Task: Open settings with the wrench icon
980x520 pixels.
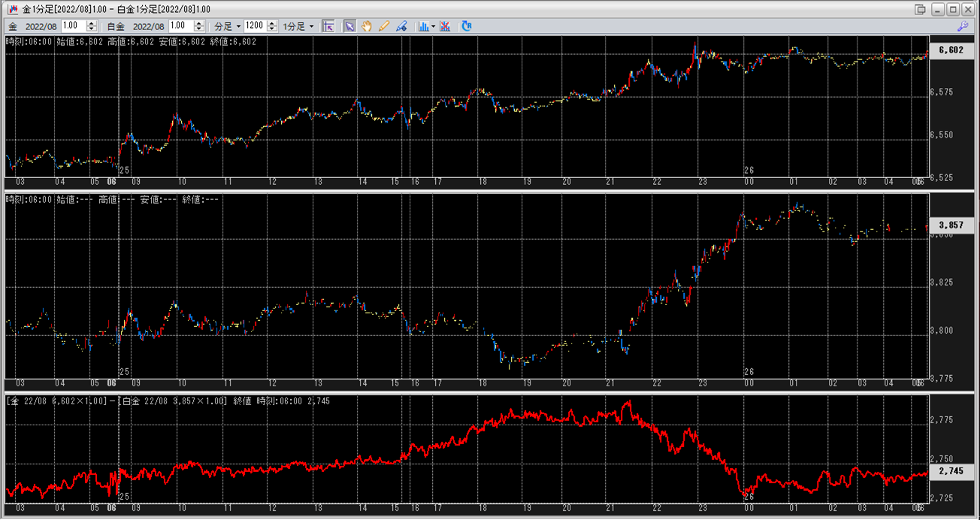Action: pyautogui.click(x=962, y=26)
